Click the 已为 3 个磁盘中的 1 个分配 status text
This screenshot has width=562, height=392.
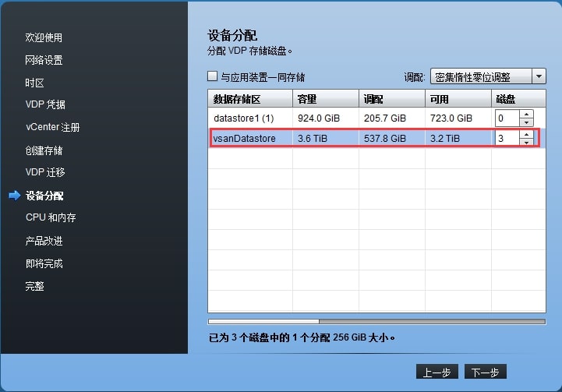[x=302, y=337]
